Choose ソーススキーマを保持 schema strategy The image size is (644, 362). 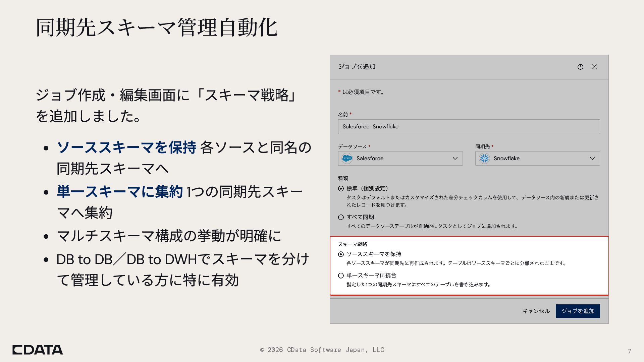coord(341,254)
